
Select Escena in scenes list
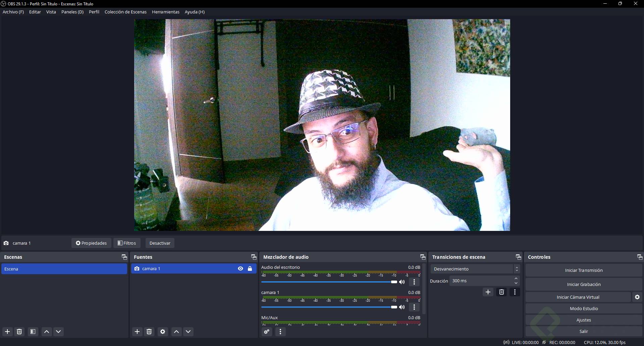64,269
